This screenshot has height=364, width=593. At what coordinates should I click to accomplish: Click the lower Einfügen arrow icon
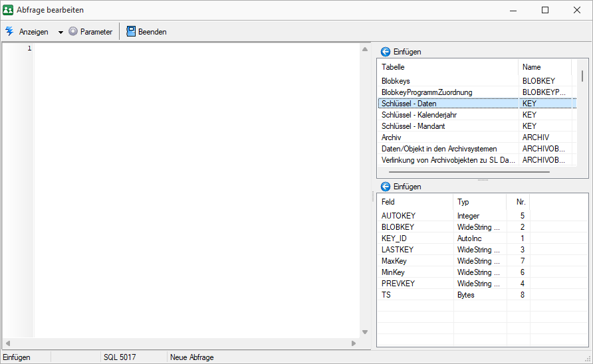coord(385,187)
